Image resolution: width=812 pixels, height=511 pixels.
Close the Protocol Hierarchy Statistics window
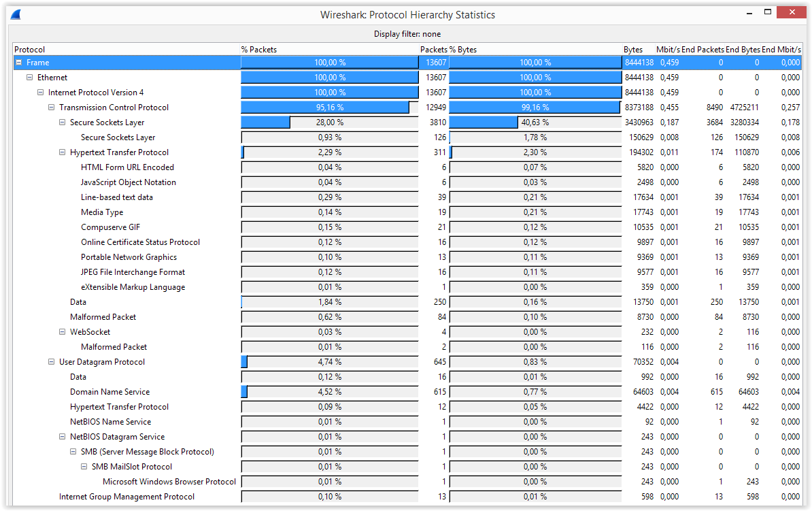(792, 12)
